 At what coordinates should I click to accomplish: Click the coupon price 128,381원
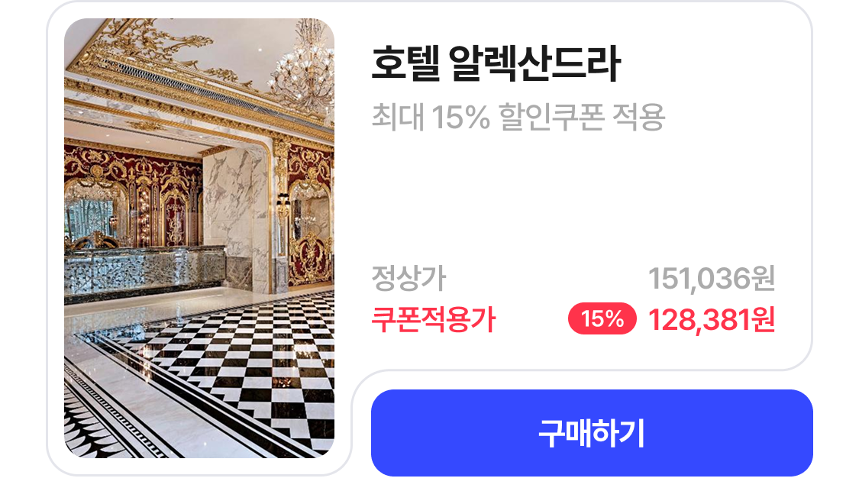click(712, 319)
